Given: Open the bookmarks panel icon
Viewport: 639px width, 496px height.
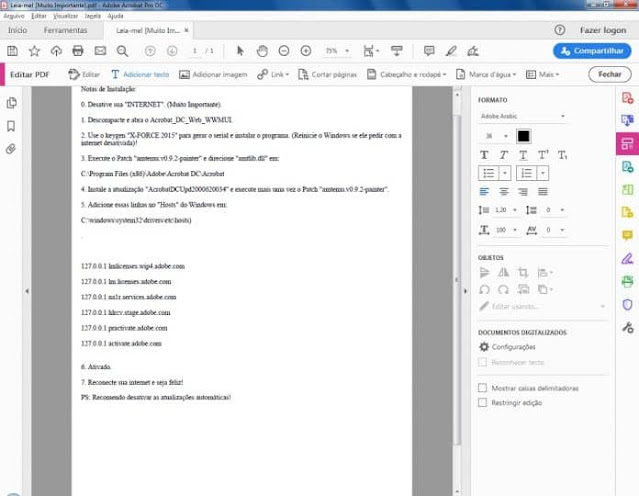Looking at the screenshot, I should click(11, 126).
